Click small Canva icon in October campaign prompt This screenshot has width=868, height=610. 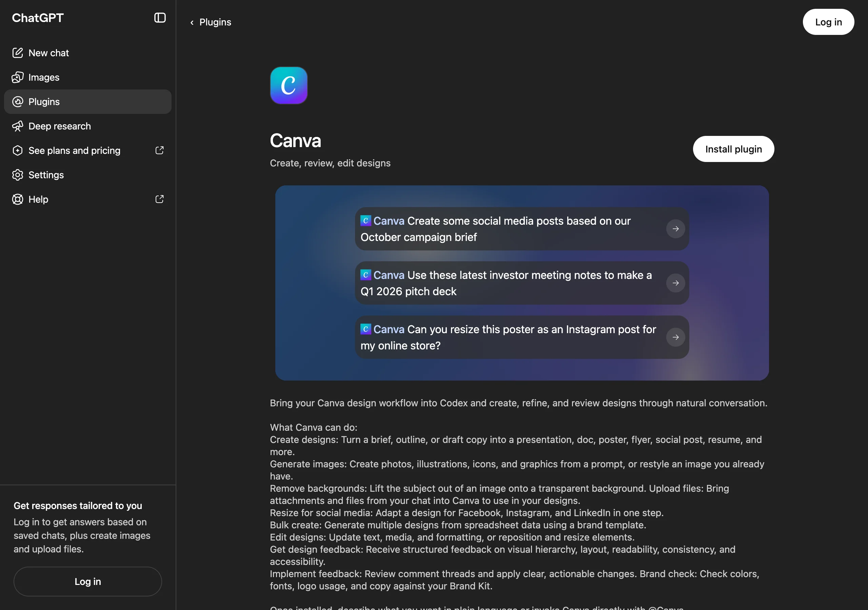(366, 221)
